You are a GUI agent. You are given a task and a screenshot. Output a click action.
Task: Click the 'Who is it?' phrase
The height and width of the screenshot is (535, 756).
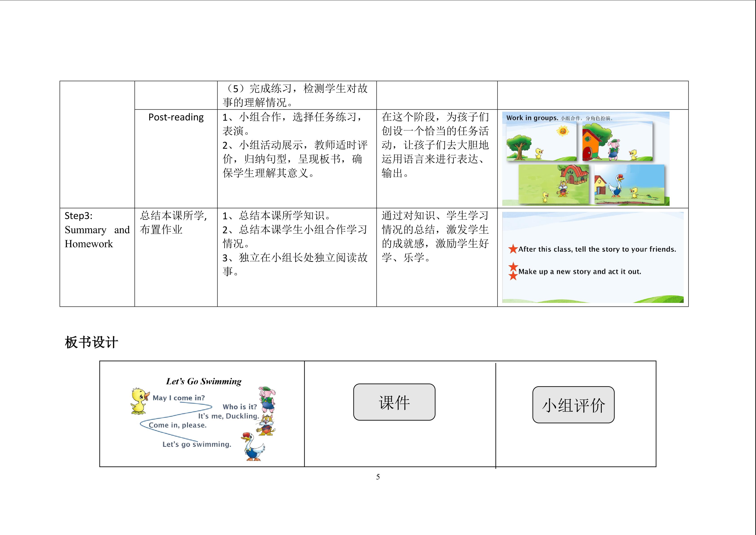point(240,407)
